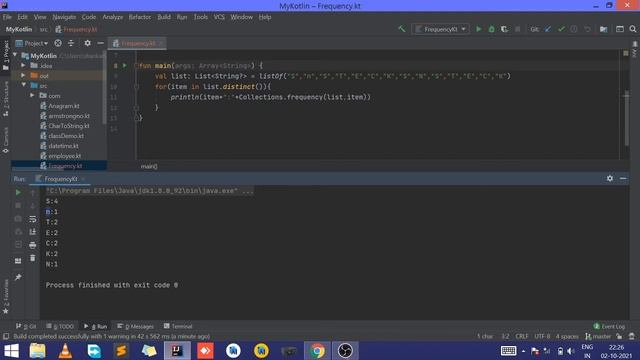Open CharToString.kt in the project tree
This screenshot has height=360, width=640.
(69, 126)
